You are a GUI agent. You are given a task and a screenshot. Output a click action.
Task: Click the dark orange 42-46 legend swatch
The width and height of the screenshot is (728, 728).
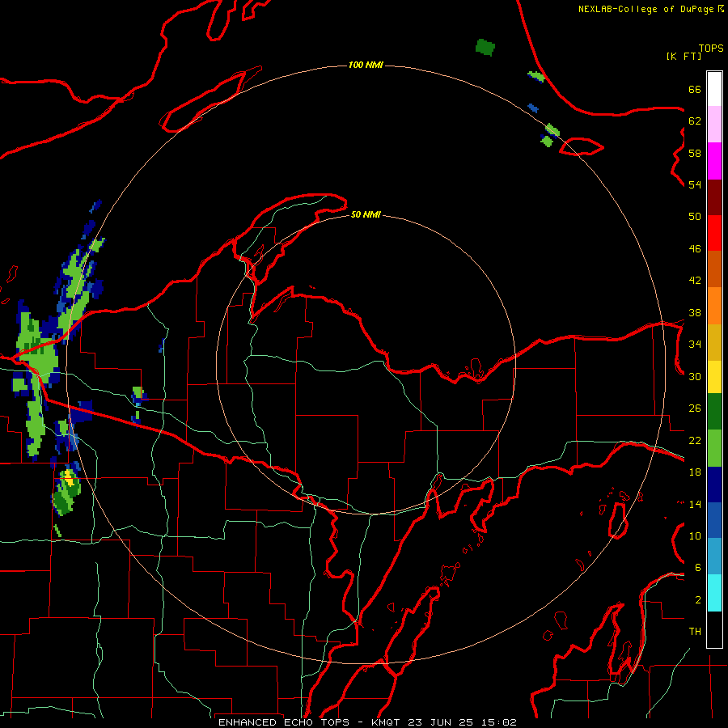[x=714, y=269]
